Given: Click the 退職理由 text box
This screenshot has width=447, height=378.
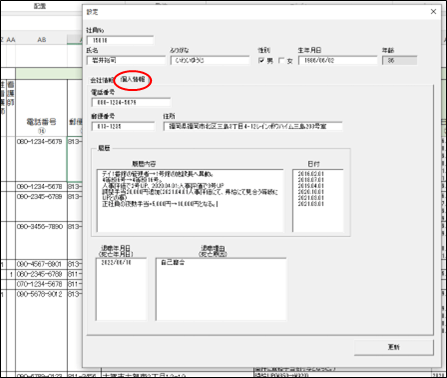Looking at the screenshot, I should 221,289.
